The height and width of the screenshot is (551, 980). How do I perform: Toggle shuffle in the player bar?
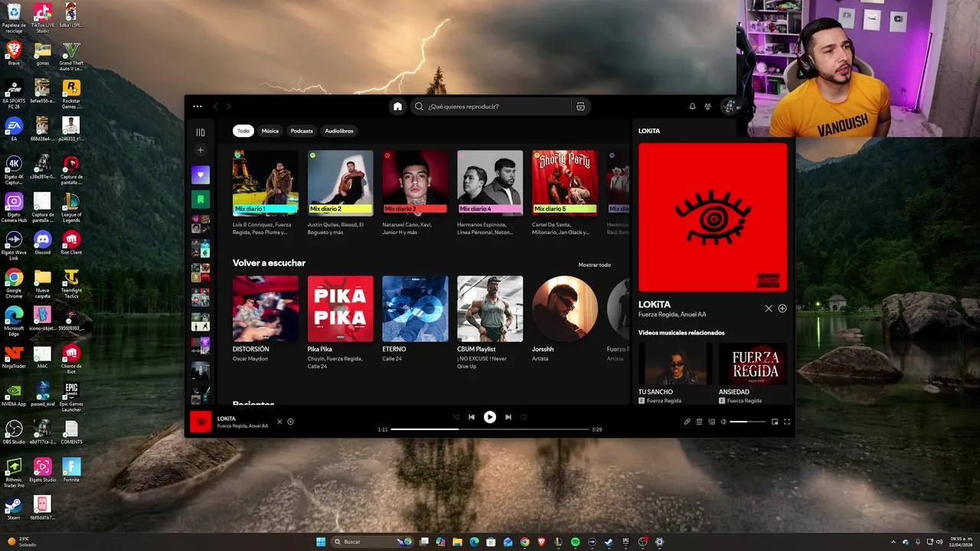(456, 417)
